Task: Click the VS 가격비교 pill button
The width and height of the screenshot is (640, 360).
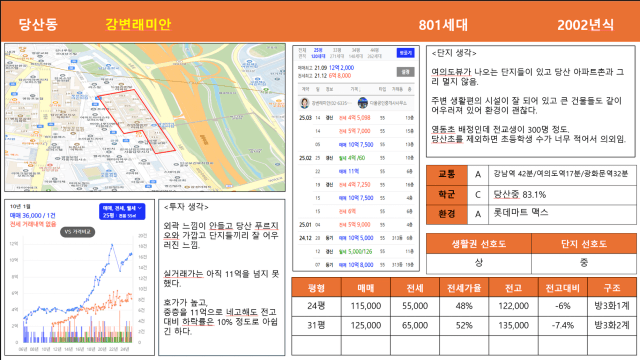Action: pyautogui.click(x=78, y=232)
